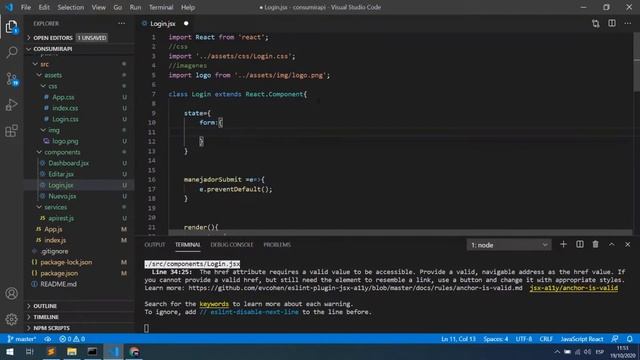This screenshot has width=640, height=360.
Task: Open the Source Control view
Action: click(12, 79)
